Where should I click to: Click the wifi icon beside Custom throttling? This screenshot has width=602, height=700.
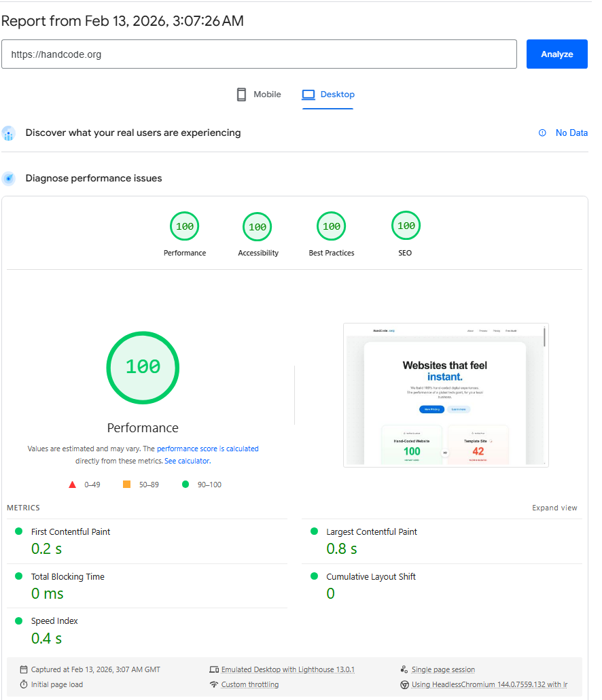coord(213,684)
